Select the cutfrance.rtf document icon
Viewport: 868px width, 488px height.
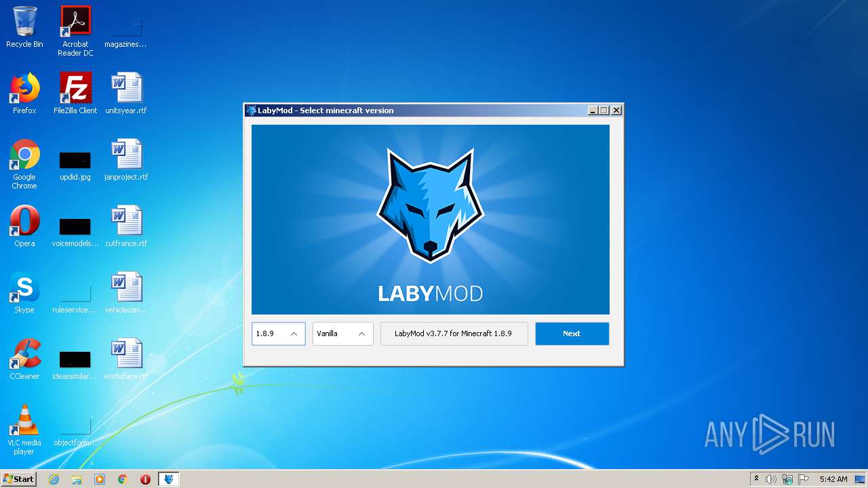point(125,226)
